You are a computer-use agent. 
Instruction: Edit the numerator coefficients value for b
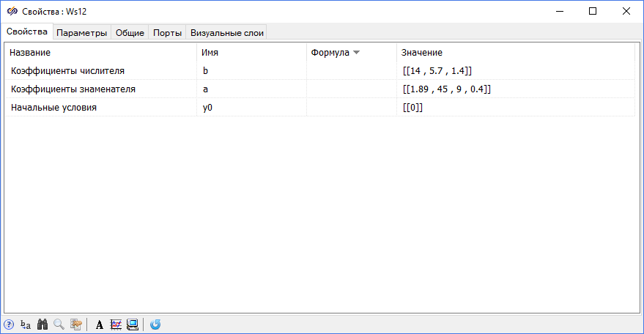pos(437,71)
